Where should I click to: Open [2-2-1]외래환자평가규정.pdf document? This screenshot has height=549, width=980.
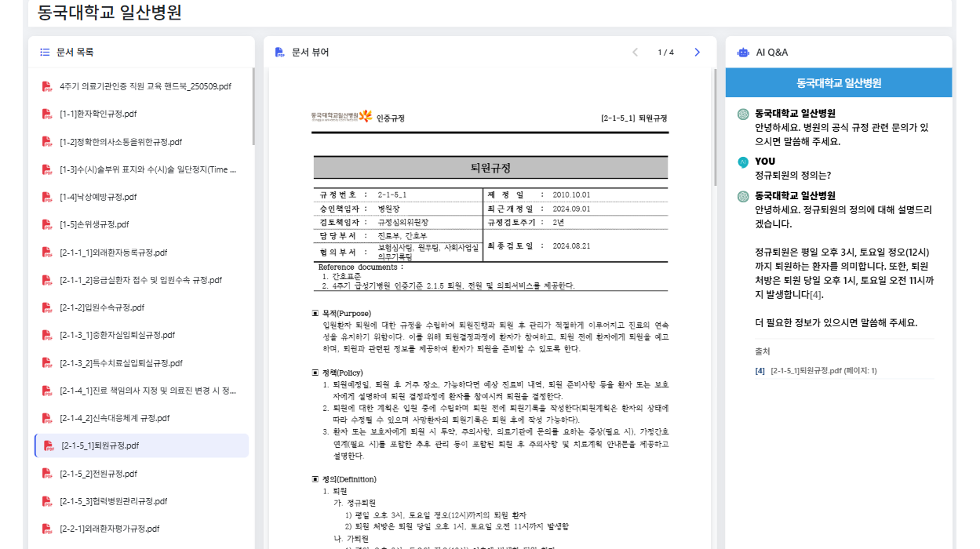(x=110, y=529)
